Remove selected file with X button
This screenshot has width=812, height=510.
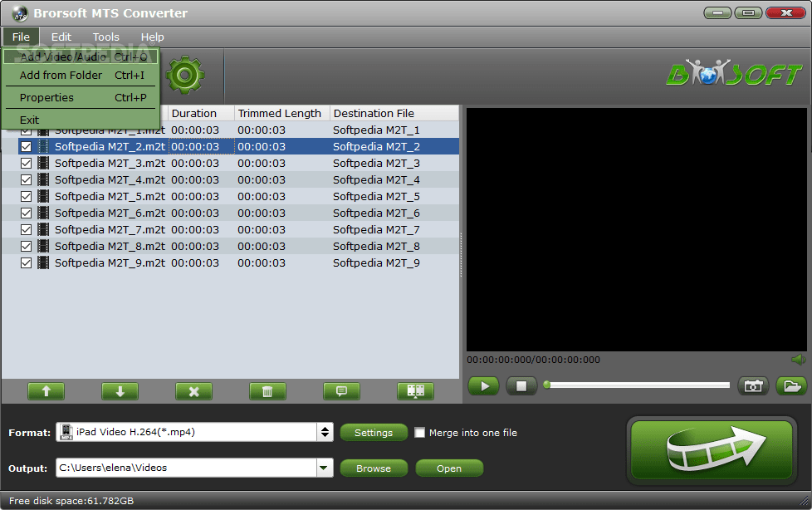tap(193, 391)
